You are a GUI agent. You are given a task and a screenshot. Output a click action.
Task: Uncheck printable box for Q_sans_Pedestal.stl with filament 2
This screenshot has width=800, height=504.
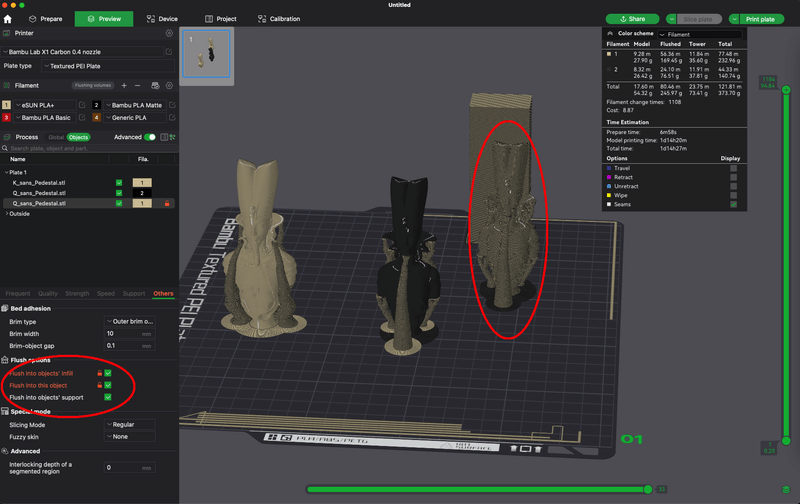pos(119,193)
